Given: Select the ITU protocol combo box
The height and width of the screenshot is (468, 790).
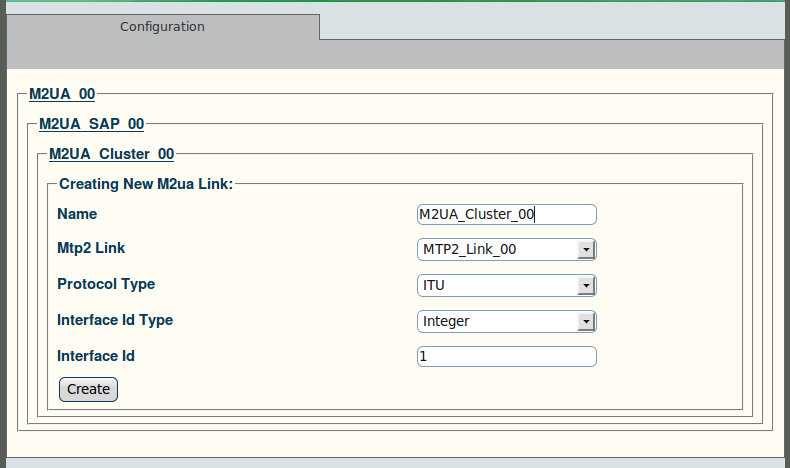Looking at the screenshot, I should point(507,286).
